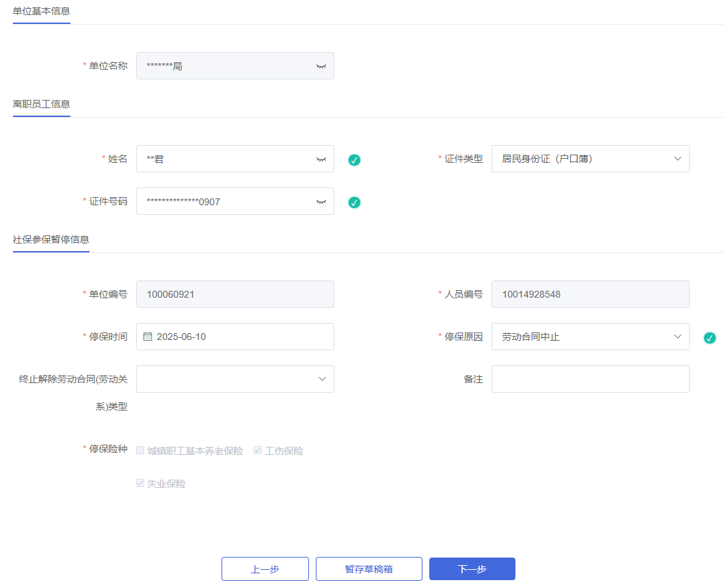728x587 pixels.
Task: Click the green check beside 证件号码
Action: (354, 203)
